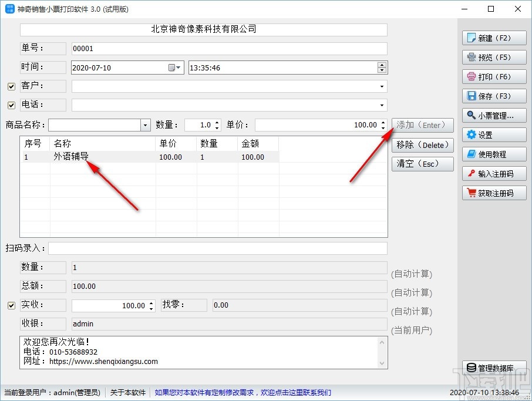Click the custom modification contact link in status bar
The height and width of the screenshot is (401, 532).
243,393
